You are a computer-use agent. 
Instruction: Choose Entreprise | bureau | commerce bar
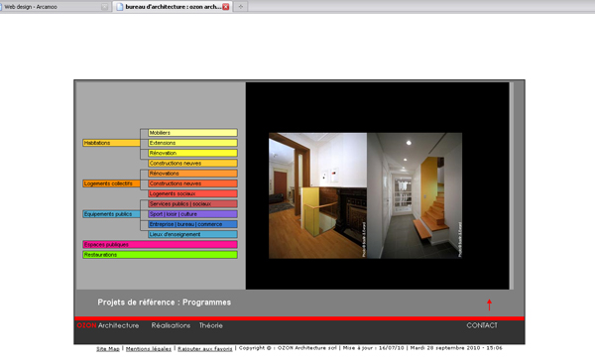(192, 225)
